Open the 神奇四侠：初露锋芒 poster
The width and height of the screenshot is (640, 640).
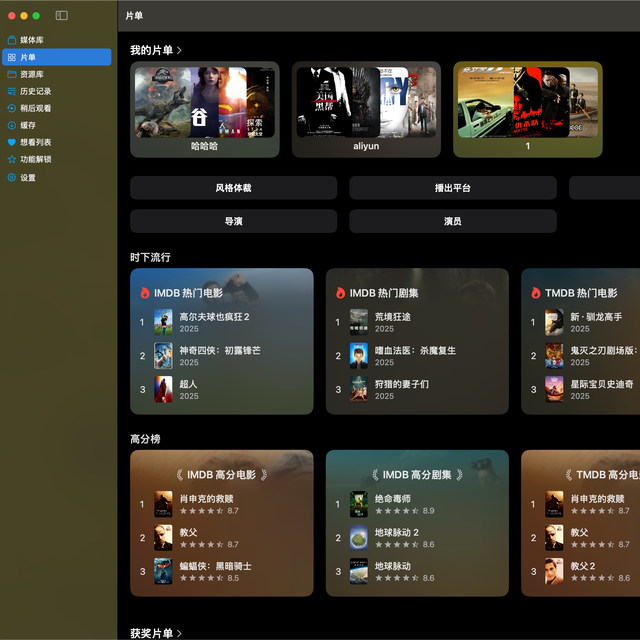pos(163,356)
